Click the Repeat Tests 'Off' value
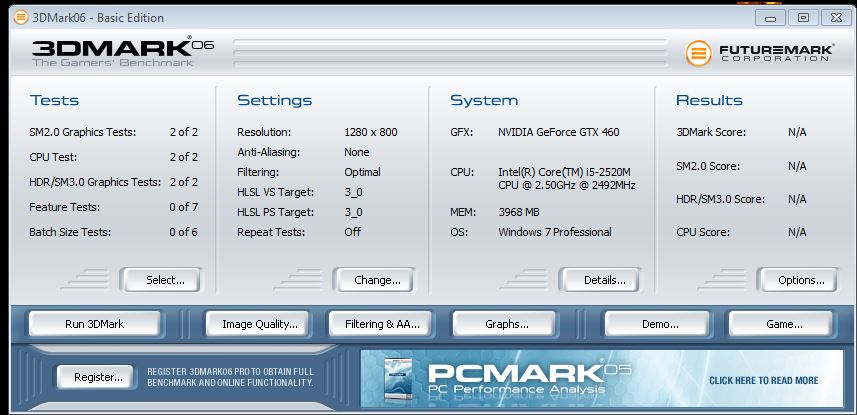The width and height of the screenshot is (857, 415). point(353,232)
